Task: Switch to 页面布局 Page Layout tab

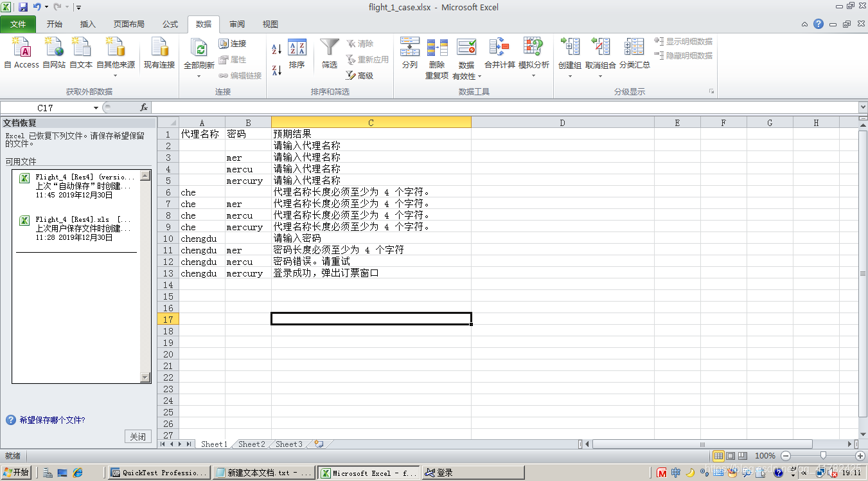Action: pos(129,24)
